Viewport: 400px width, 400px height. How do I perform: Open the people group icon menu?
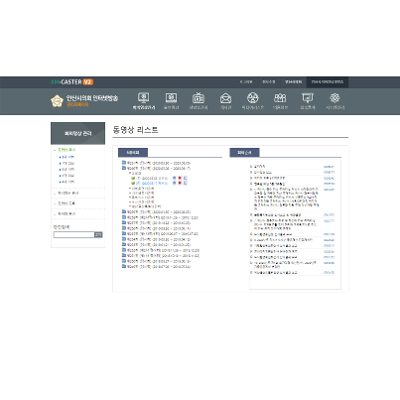tap(280, 98)
